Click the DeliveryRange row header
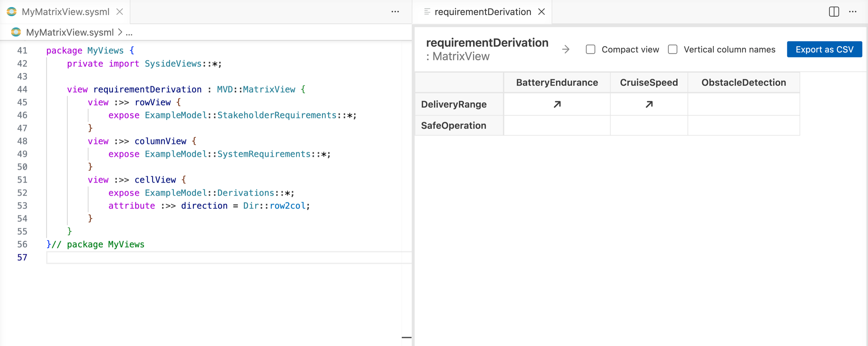 [x=459, y=104]
